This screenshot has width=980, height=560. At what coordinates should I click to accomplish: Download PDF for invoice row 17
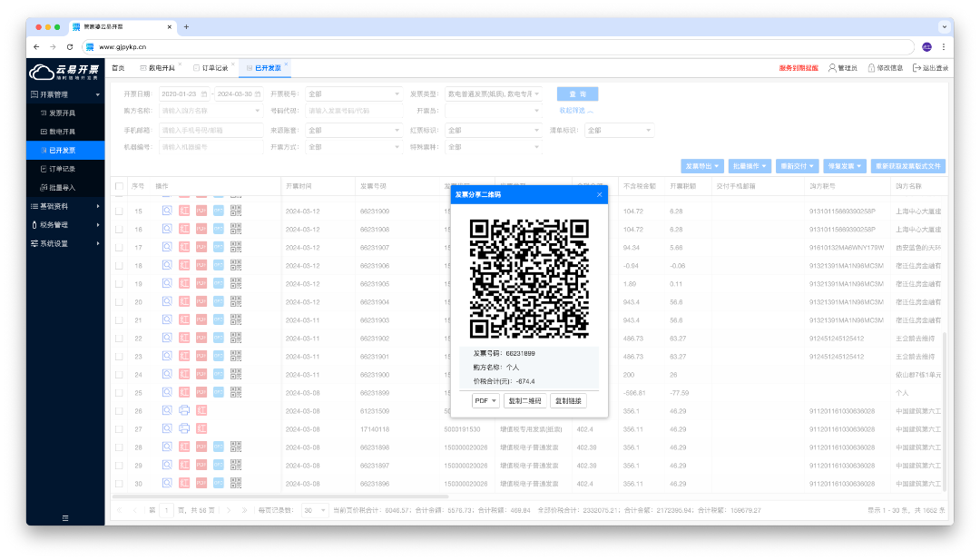click(x=201, y=247)
